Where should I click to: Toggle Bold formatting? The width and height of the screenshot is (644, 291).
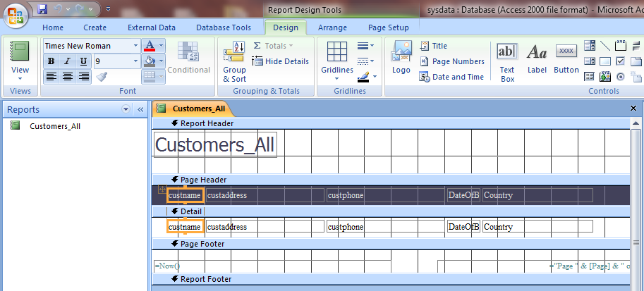point(51,61)
